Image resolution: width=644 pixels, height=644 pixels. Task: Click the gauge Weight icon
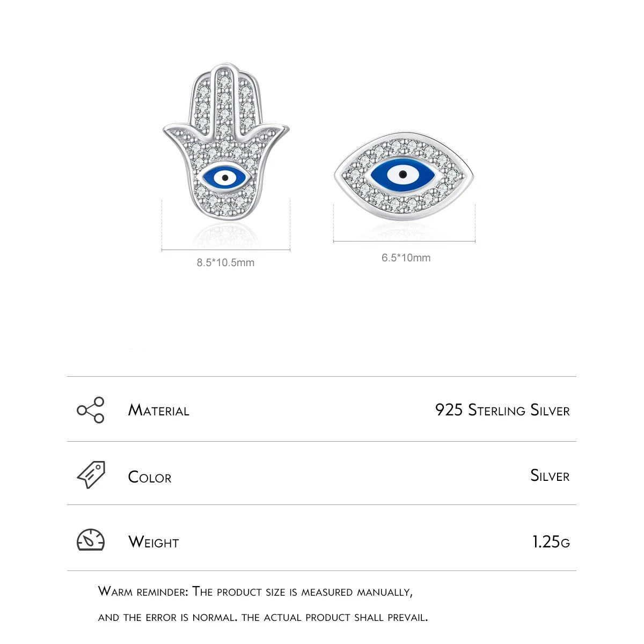[x=91, y=540]
